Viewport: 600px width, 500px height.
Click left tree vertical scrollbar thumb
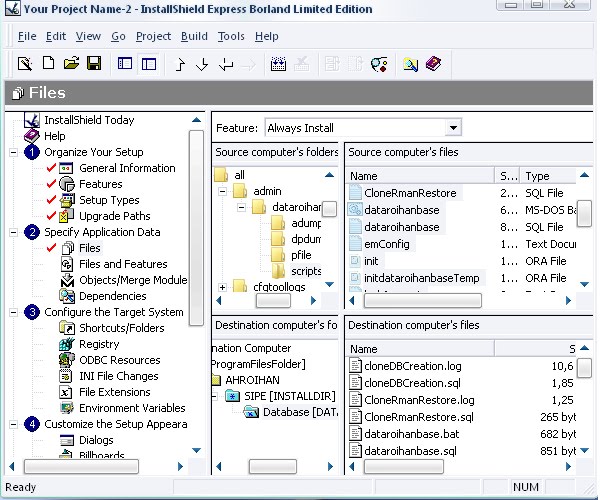[x=196, y=228]
